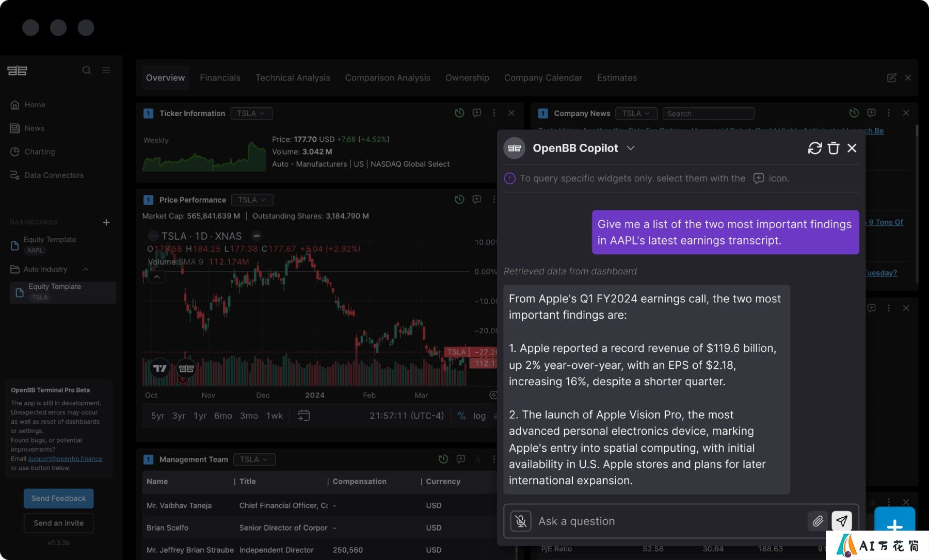The image size is (929, 560).
Task: Open the sidebar search icon
Action: coord(87,70)
